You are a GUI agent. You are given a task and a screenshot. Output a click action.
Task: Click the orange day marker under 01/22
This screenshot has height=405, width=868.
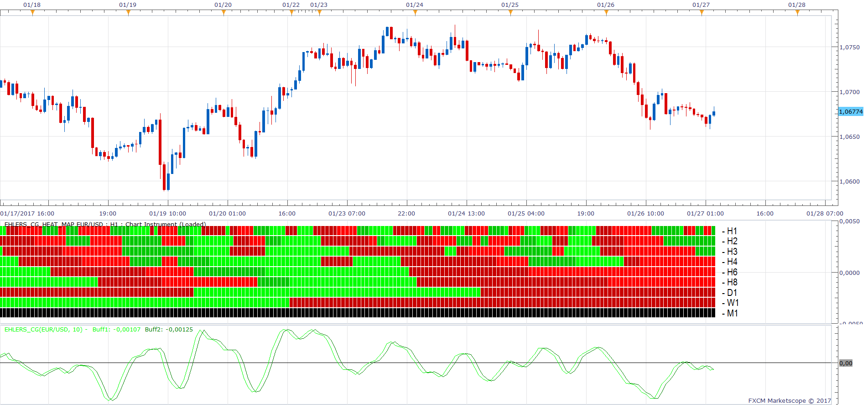(291, 12)
